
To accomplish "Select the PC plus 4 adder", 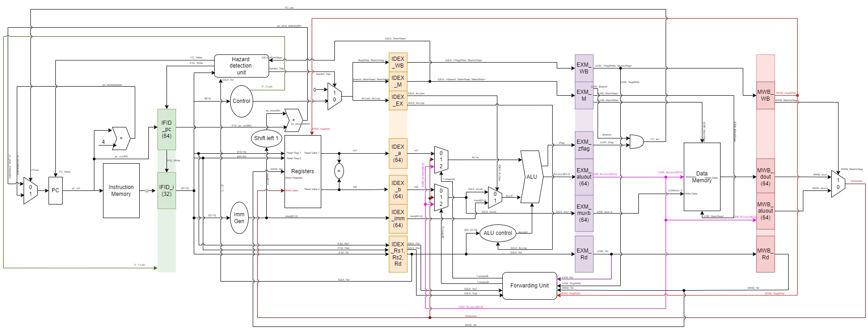I will pyautogui.click(x=121, y=138).
